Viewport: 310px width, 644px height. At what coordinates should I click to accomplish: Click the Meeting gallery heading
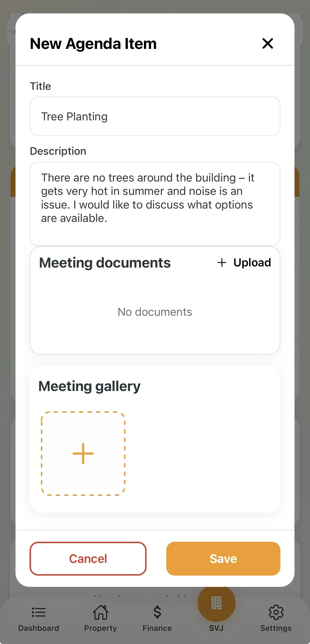(89, 387)
